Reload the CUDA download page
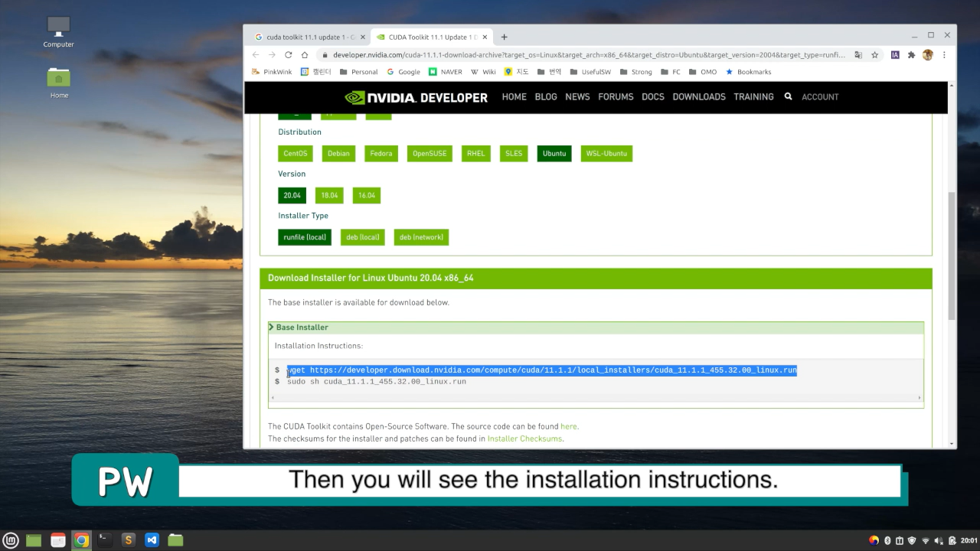The image size is (980, 551). click(x=288, y=55)
